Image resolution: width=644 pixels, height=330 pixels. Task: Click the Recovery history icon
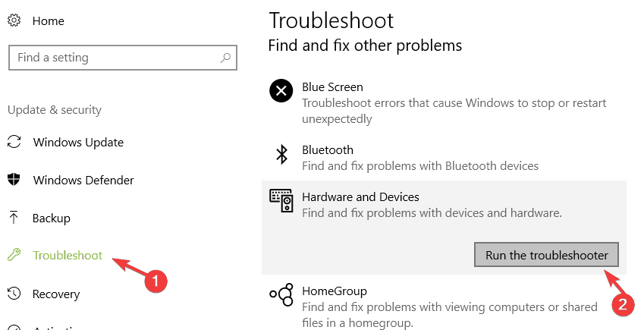(14, 294)
